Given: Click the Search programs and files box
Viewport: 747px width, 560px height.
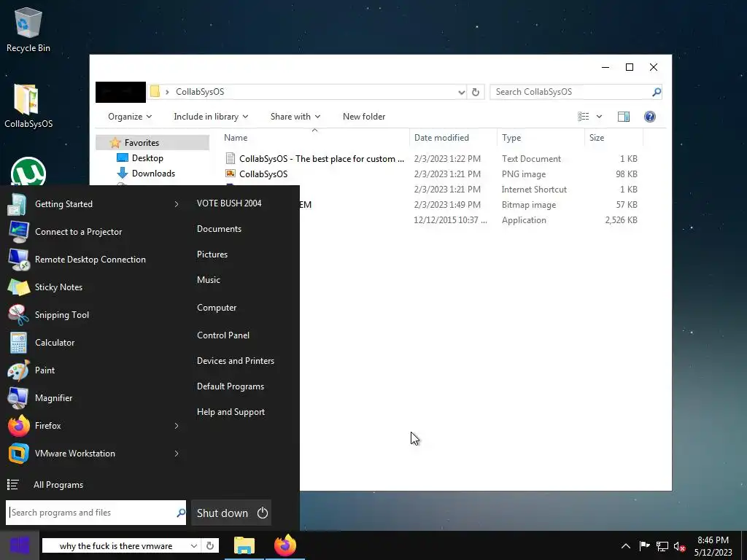Looking at the screenshot, I should (x=96, y=513).
